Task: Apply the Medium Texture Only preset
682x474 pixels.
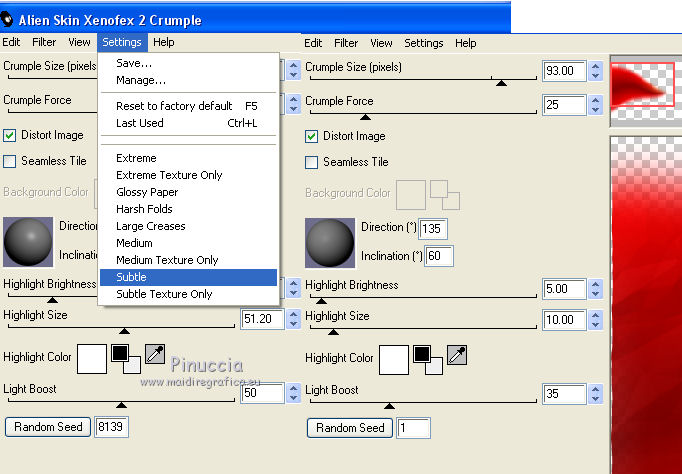Action: pos(188,260)
